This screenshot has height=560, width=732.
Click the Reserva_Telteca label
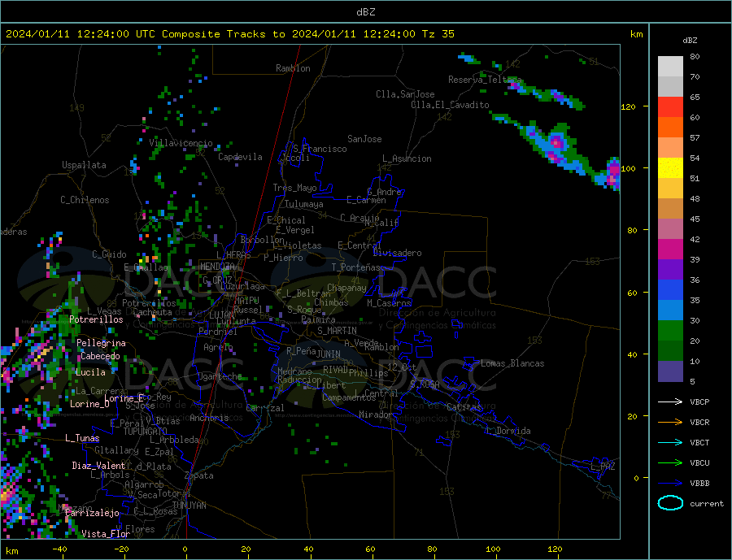tap(485, 80)
